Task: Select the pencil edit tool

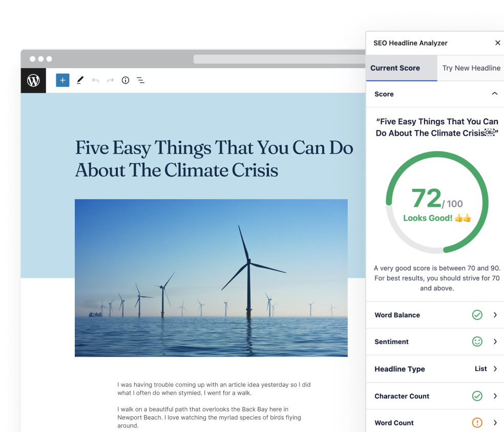Action: (80, 80)
